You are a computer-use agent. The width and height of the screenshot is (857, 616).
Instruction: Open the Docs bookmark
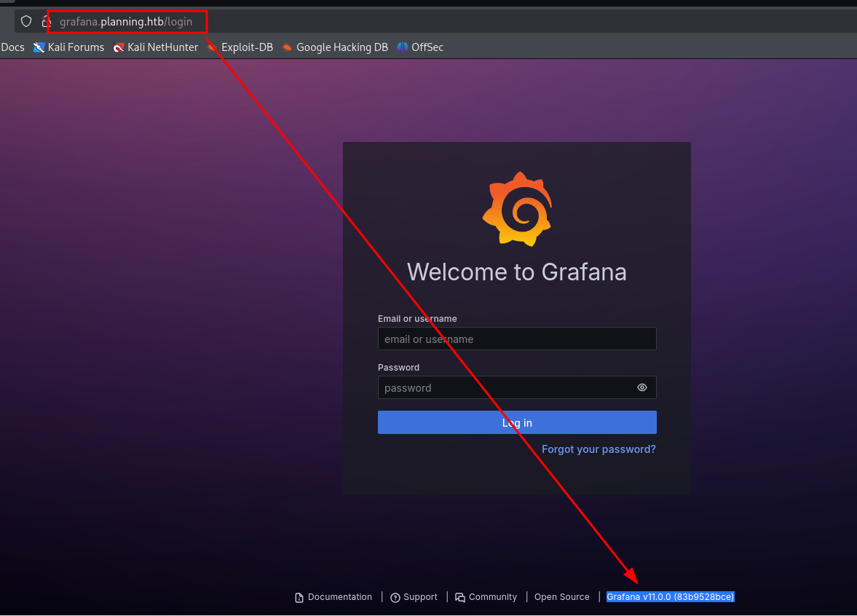coord(12,47)
